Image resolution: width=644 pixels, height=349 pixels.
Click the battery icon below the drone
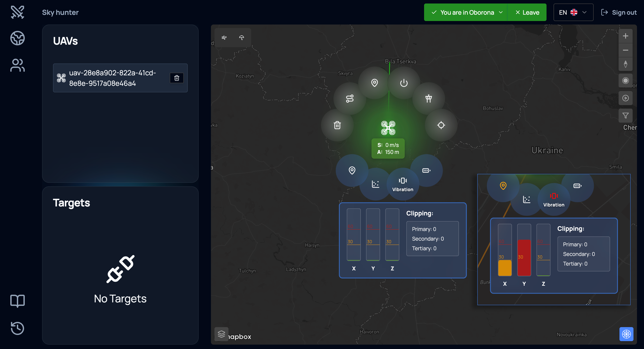coord(426,170)
